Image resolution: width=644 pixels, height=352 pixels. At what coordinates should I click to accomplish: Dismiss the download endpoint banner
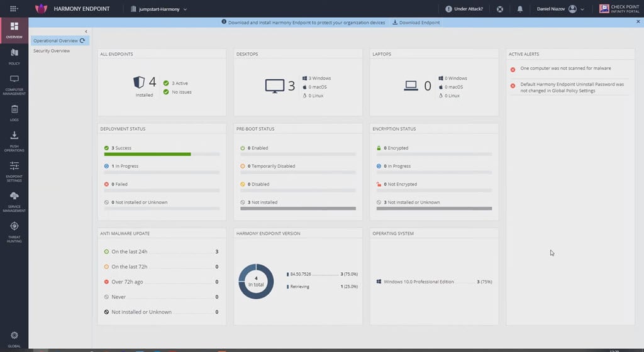click(x=638, y=21)
